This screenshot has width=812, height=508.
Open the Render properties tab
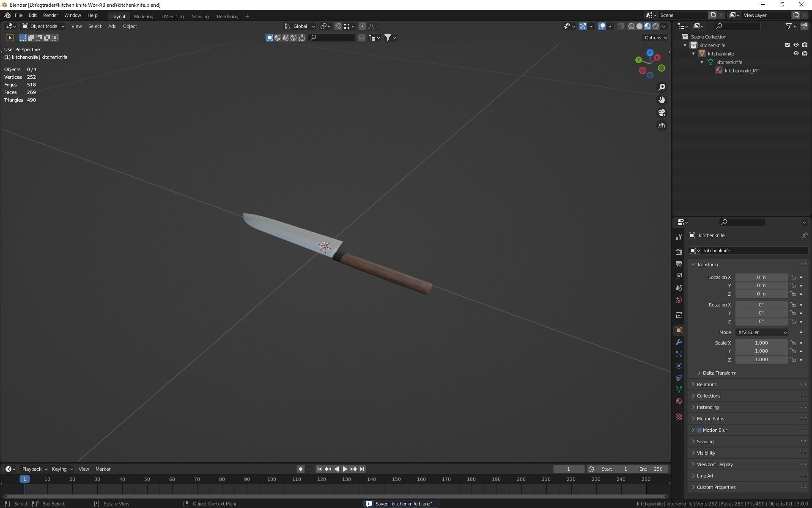point(679,252)
